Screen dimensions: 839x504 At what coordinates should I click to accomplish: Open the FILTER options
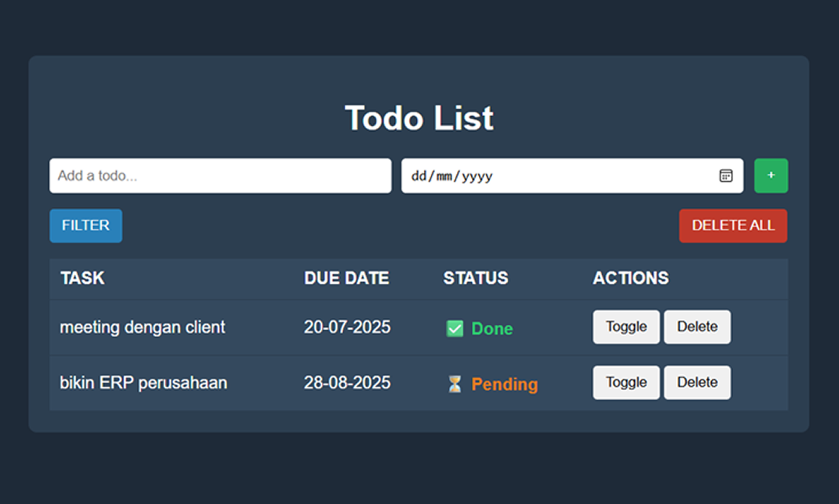pos(85,226)
